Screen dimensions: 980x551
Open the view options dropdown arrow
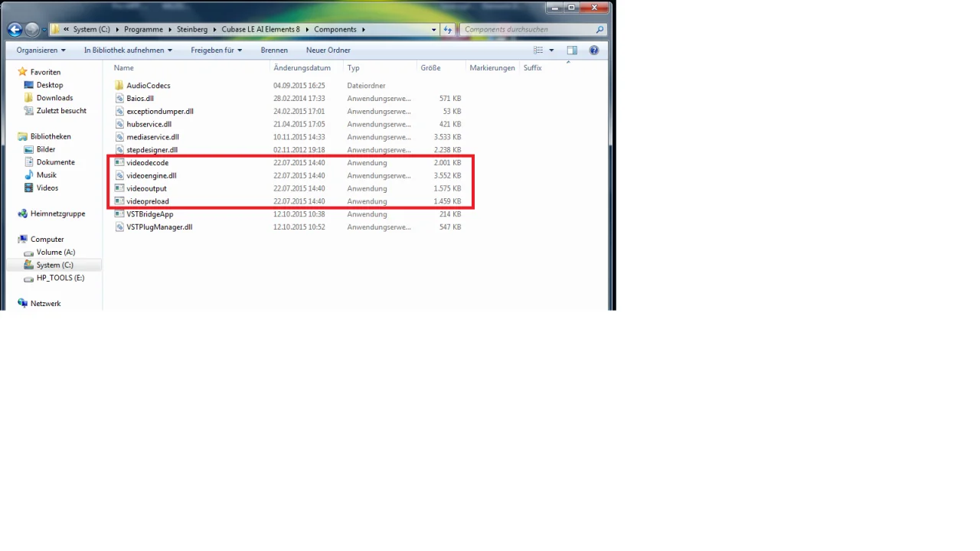pyautogui.click(x=551, y=51)
